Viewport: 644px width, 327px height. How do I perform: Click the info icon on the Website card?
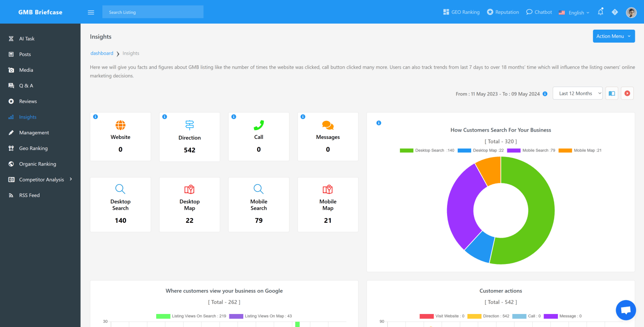(95, 117)
